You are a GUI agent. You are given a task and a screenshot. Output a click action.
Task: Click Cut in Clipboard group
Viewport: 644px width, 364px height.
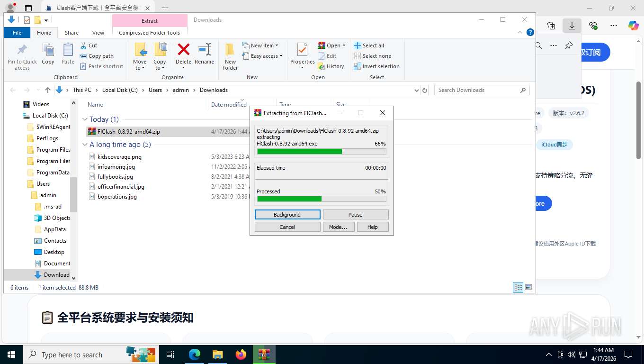pyautogui.click(x=89, y=45)
